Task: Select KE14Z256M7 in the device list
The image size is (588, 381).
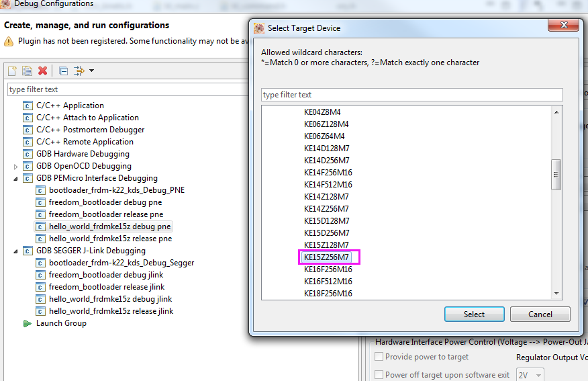Action: click(x=326, y=209)
